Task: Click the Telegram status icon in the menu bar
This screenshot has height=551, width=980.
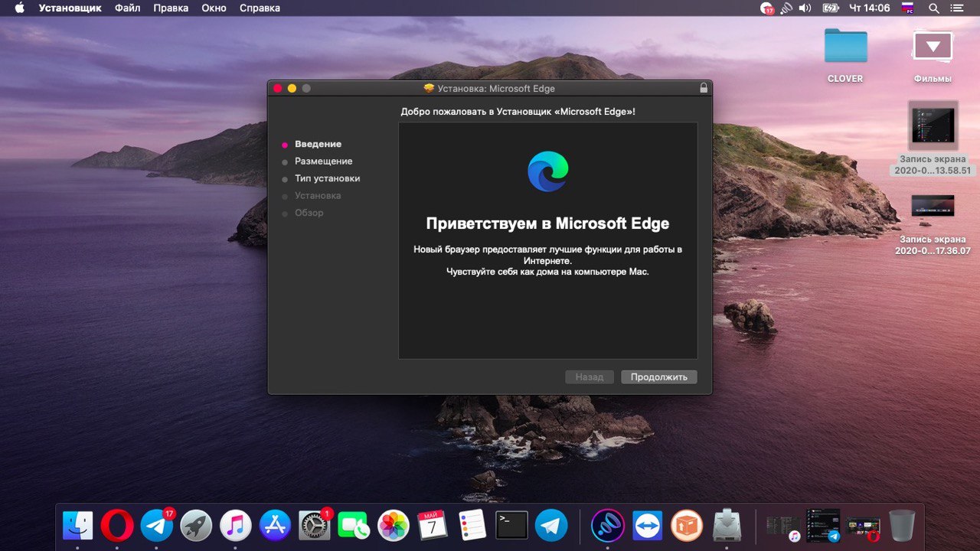Action: 766,8
